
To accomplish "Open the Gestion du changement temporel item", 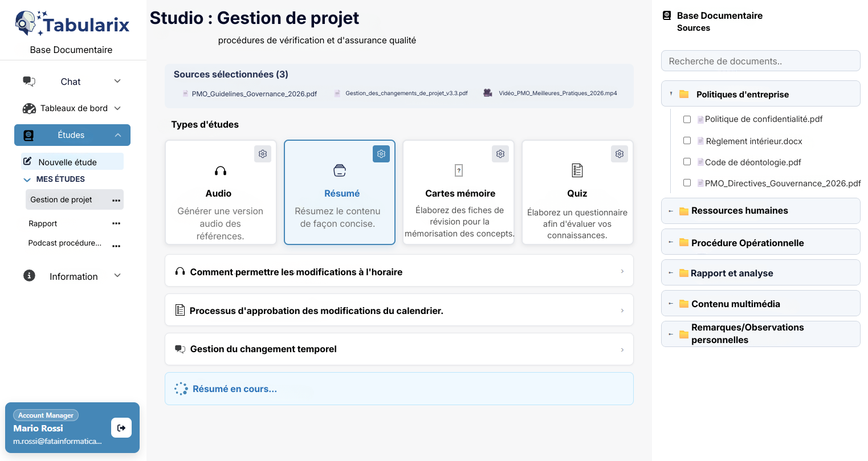I will [x=399, y=349].
